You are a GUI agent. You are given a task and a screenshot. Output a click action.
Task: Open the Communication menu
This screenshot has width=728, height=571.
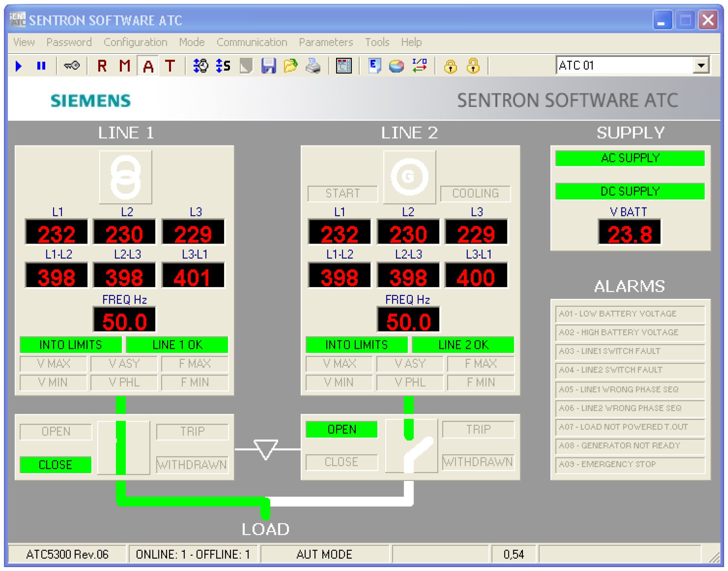click(x=252, y=42)
